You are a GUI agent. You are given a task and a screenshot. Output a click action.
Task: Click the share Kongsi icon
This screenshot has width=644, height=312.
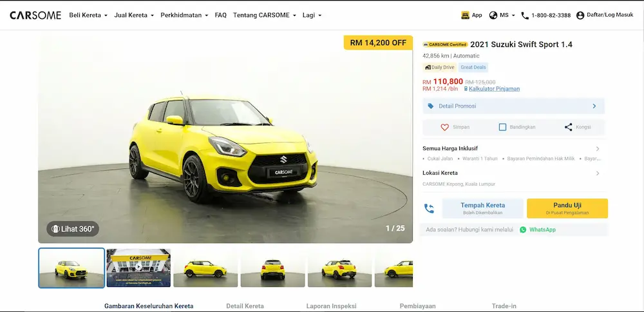pyautogui.click(x=569, y=128)
